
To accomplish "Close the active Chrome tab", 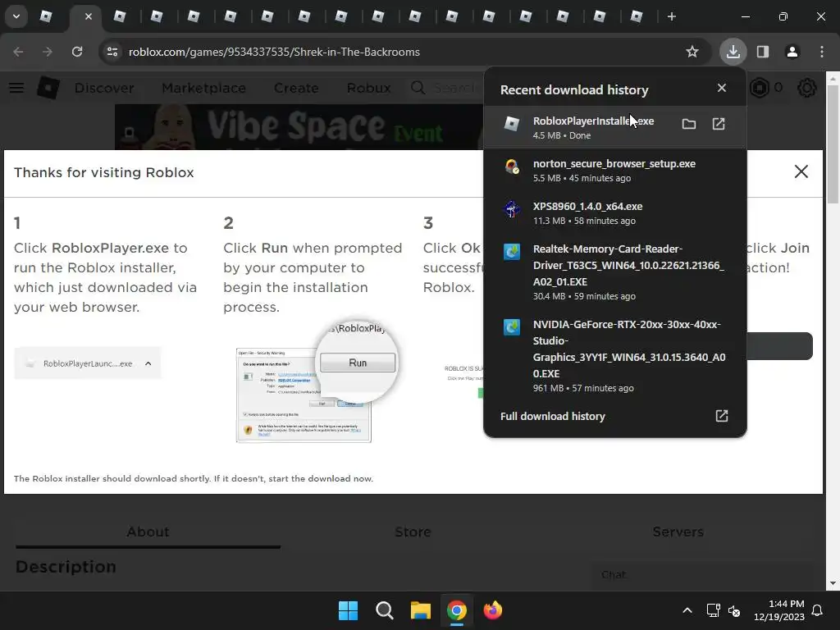I will tap(89, 16).
